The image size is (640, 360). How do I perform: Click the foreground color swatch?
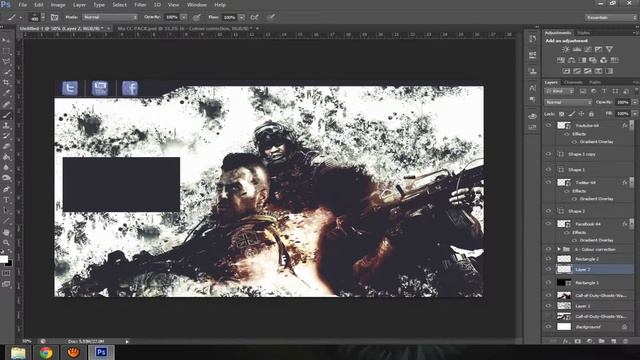[4, 259]
